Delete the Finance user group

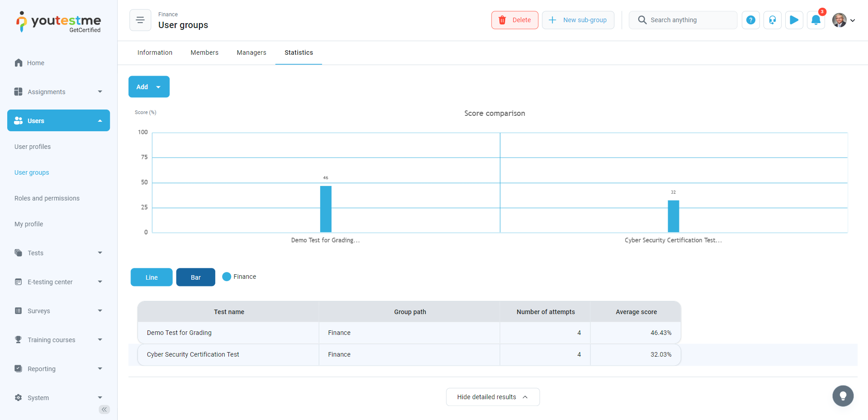click(x=515, y=20)
